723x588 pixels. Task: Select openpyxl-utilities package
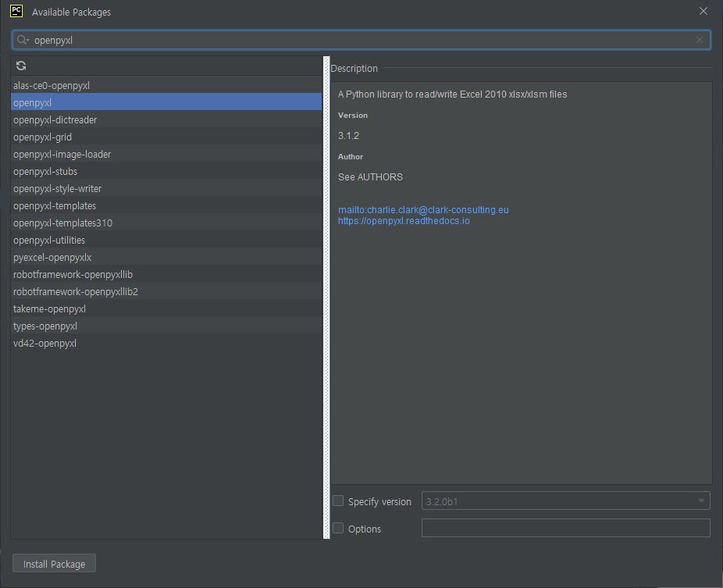click(166, 241)
